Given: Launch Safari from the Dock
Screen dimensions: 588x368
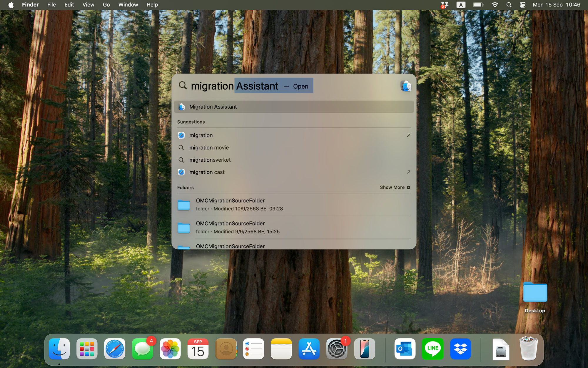Looking at the screenshot, I should [115, 349].
